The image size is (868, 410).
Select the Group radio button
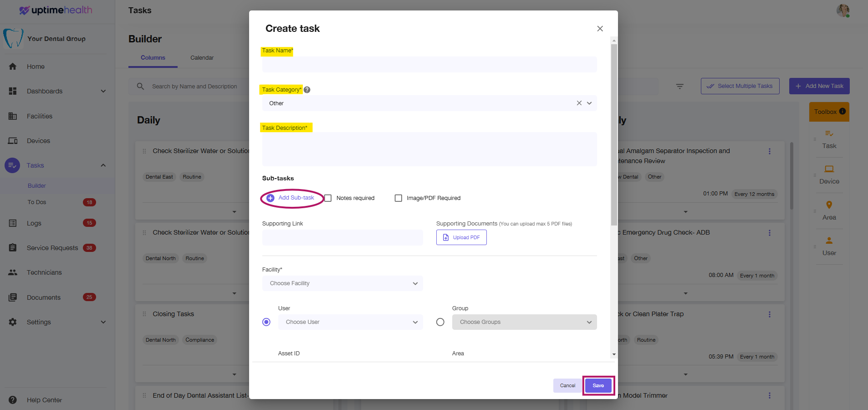[x=440, y=322]
